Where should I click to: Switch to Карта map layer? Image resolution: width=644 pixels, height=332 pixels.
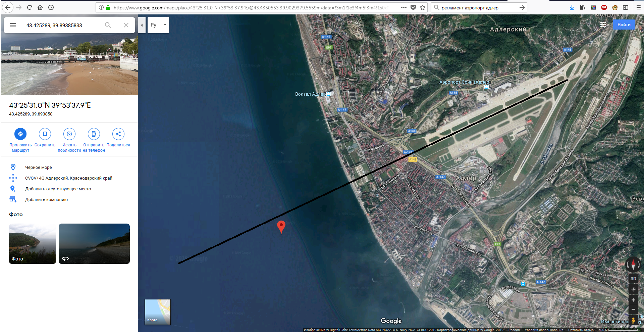[158, 312]
